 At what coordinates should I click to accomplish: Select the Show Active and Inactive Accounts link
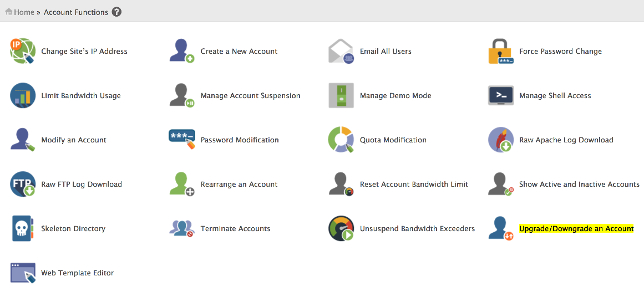tap(579, 184)
